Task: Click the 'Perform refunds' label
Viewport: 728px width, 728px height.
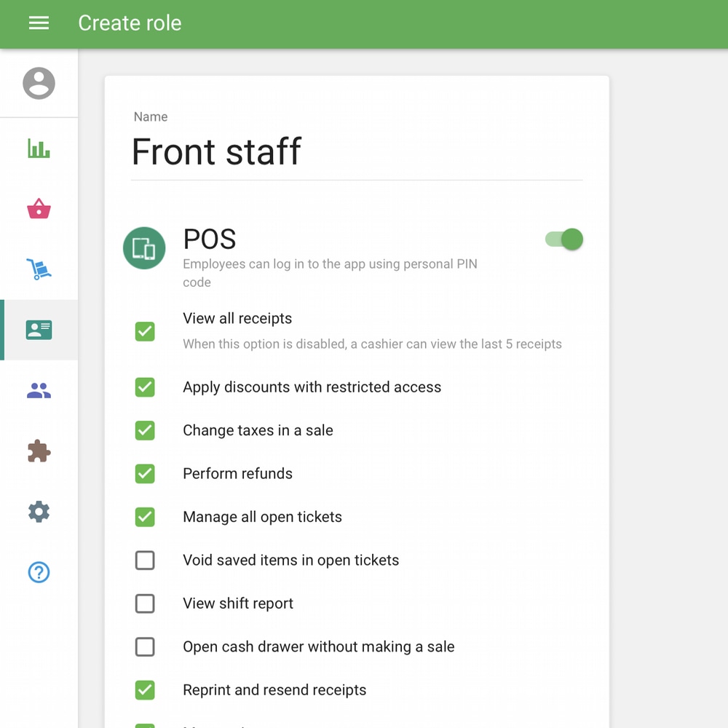Action: point(237,474)
